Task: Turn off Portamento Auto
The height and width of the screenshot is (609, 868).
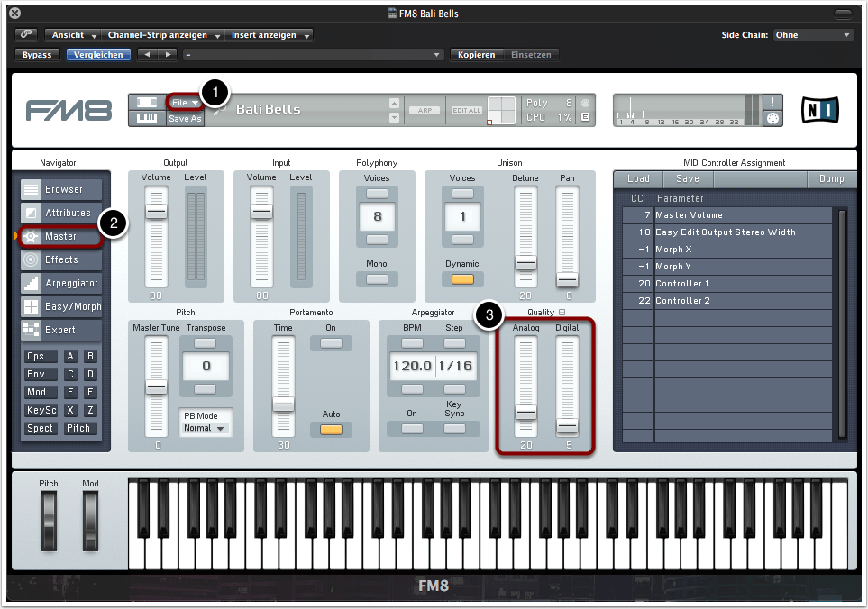Action: pos(331,429)
